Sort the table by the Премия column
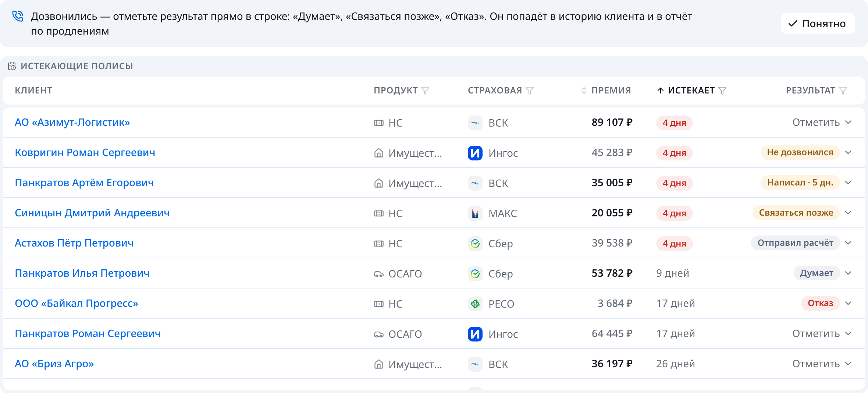Image resolution: width=868 pixels, height=393 pixels. pyautogui.click(x=606, y=91)
